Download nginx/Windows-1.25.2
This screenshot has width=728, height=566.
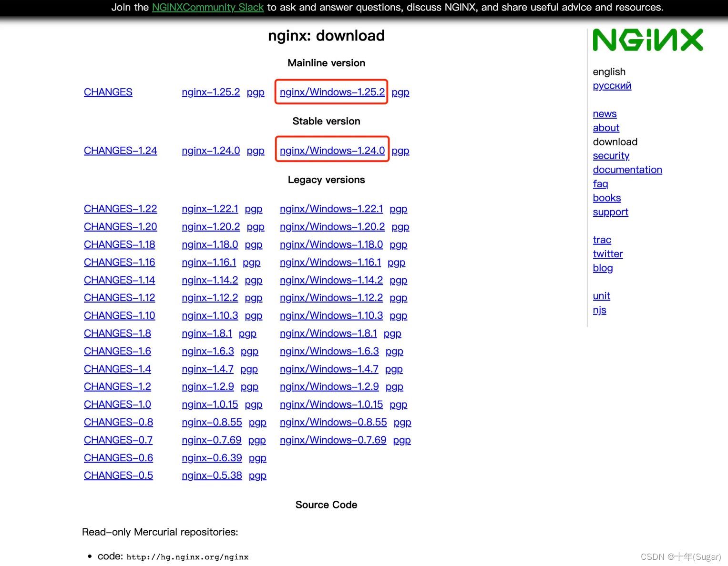pos(332,92)
